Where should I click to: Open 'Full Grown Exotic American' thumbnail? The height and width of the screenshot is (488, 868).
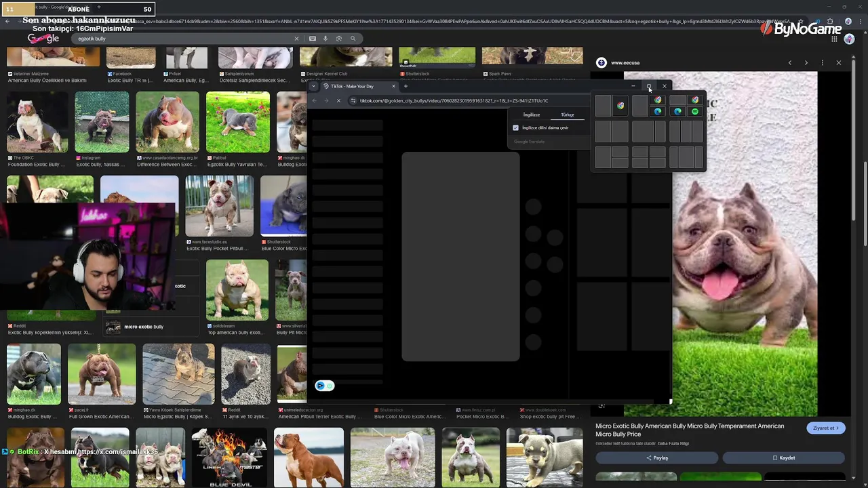(102, 374)
